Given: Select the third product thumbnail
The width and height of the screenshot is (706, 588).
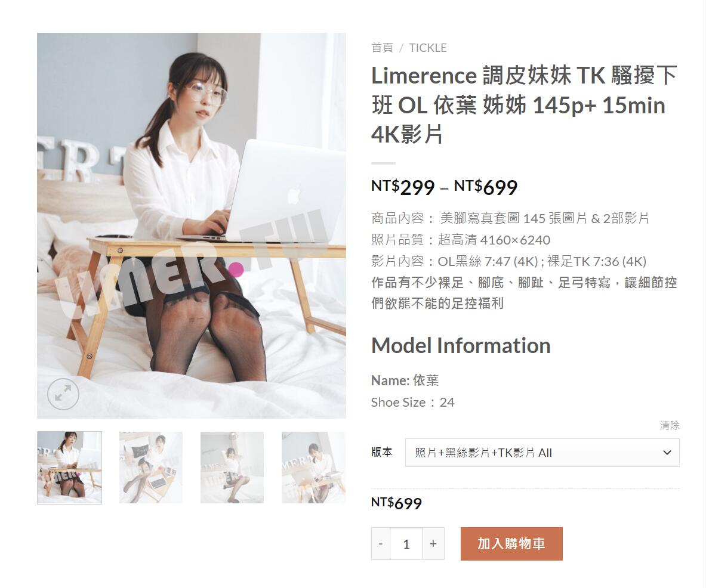Looking at the screenshot, I should click(232, 468).
